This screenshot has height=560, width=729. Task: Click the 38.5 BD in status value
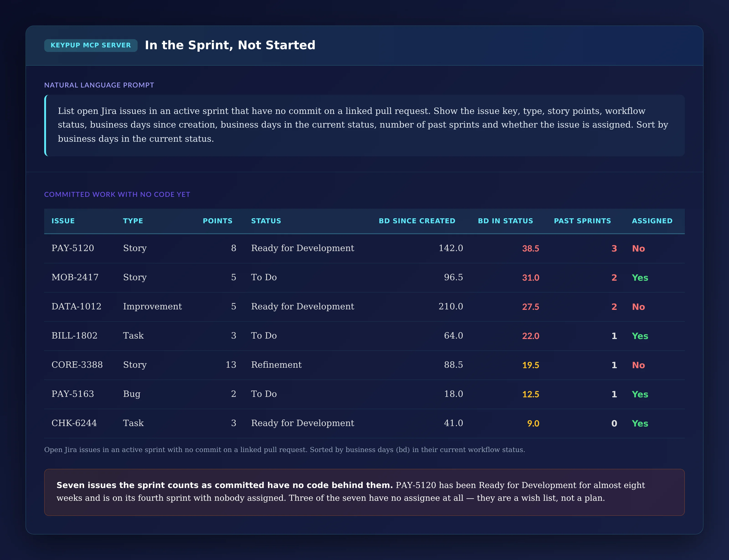coord(531,249)
